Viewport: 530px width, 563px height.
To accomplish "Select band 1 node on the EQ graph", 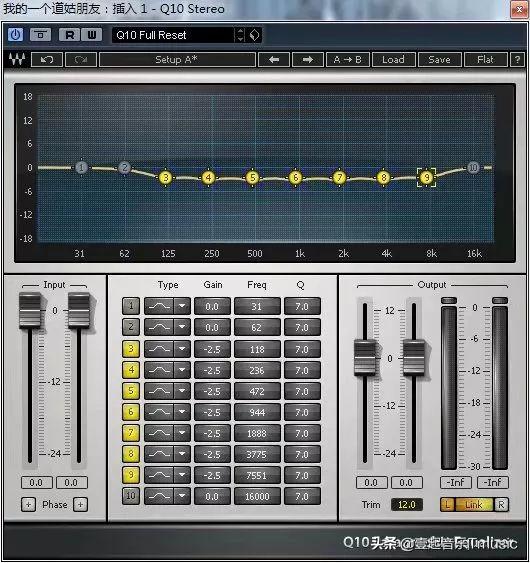I will pos(82,167).
